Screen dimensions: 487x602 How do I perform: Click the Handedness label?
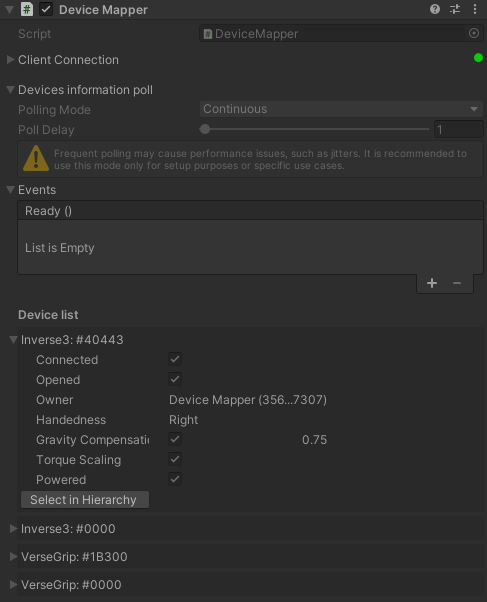[71, 420]
